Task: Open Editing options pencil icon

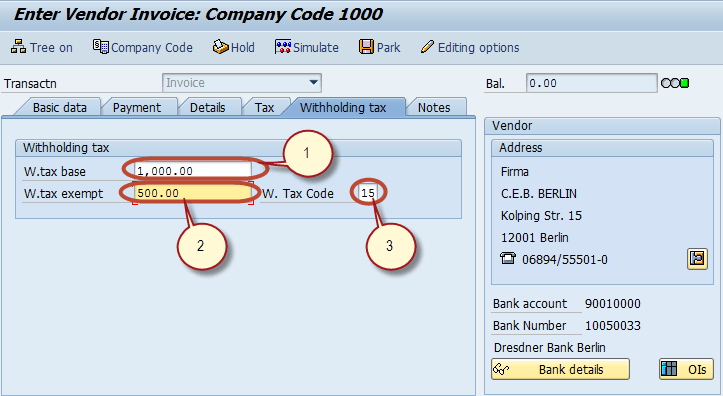Action: click(427, 47)
